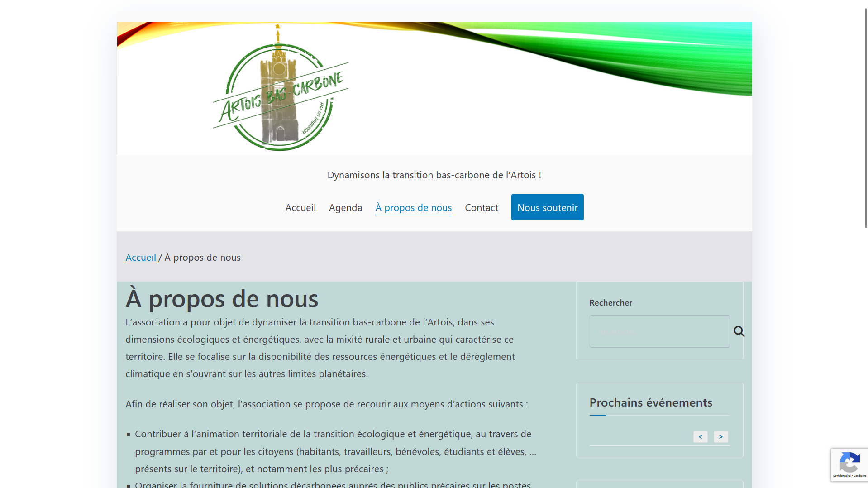Open the Contact menu item
Viewport: 868px width, 488px height.
click(481, 207)
